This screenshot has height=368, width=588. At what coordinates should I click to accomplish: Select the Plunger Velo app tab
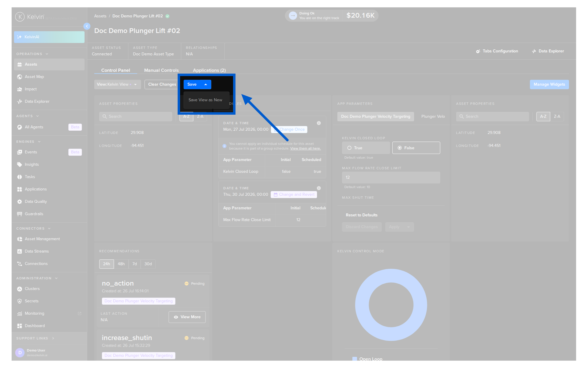point(433,117)
